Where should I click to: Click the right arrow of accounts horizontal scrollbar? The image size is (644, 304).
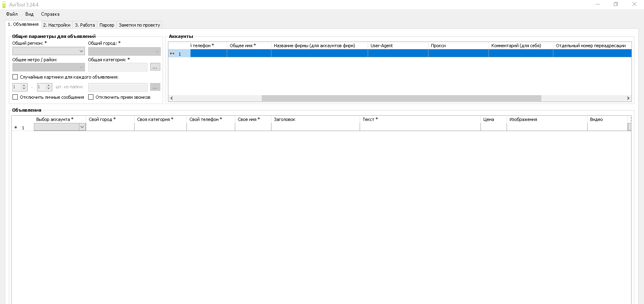click(628, 98)
